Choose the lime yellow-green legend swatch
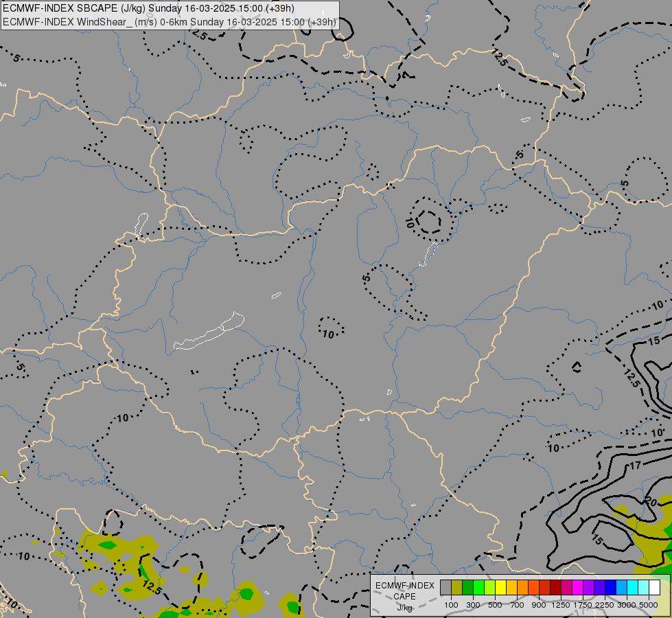Screen dimensions: 672x618 (x=490, y=587)
